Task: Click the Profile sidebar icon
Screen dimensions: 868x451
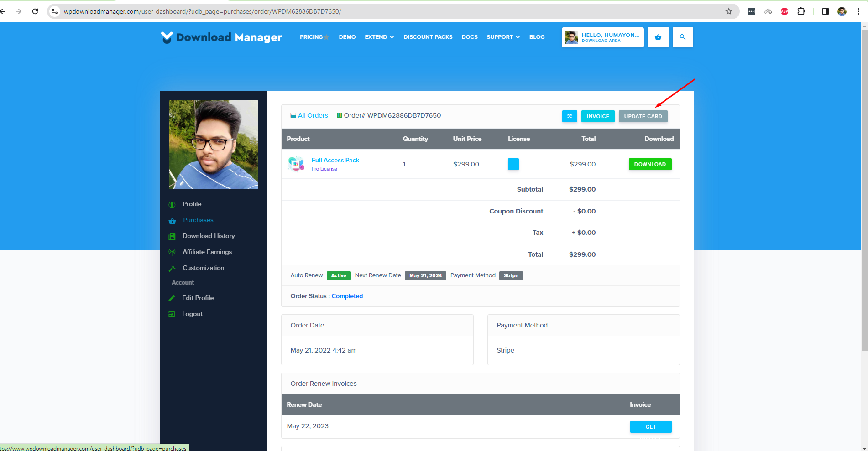Action: [172, 205]
